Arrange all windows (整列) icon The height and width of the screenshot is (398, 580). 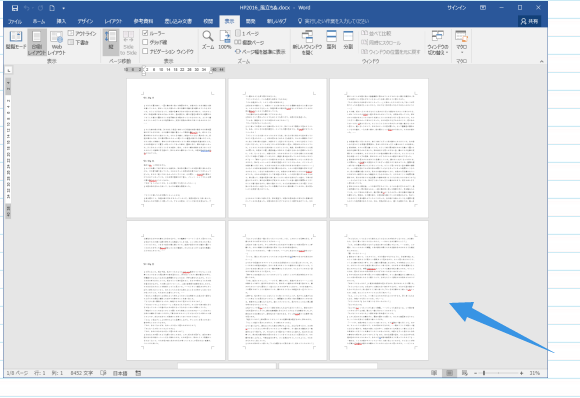click(x=331, y=40)
